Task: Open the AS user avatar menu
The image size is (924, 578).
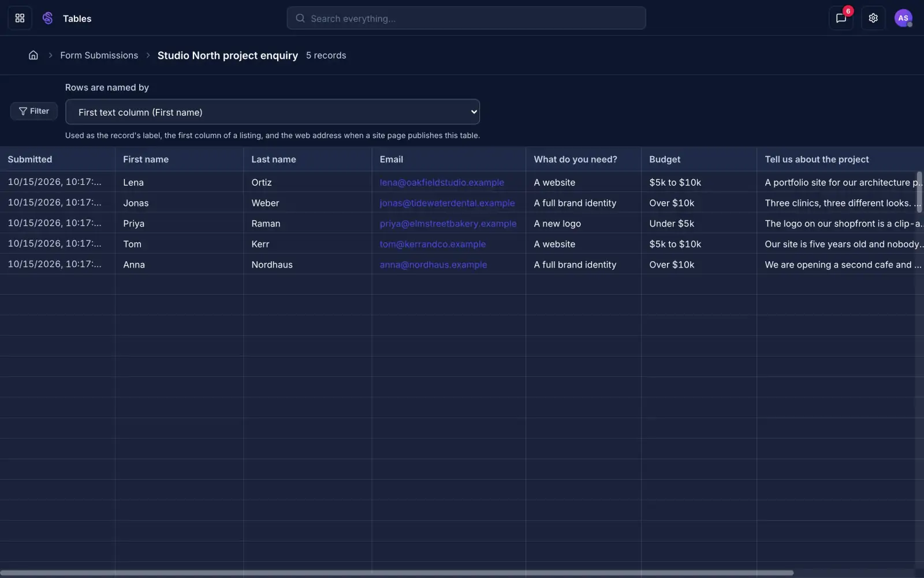Action: point(903,18)
